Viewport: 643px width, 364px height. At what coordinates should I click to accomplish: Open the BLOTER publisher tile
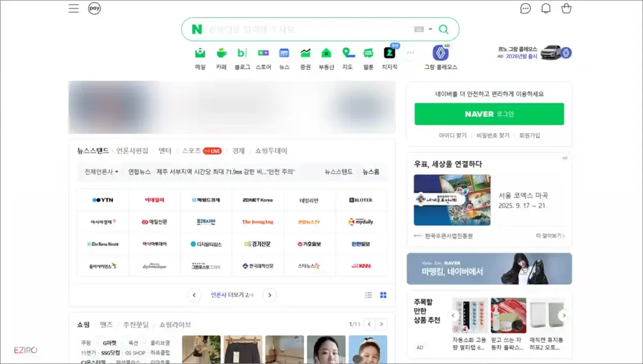[361, 200]
